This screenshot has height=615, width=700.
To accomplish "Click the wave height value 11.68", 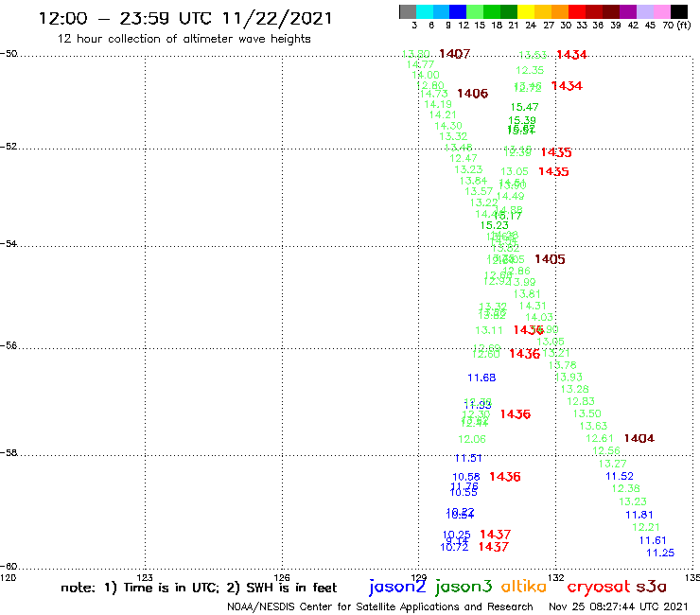I will click(481, 378).
